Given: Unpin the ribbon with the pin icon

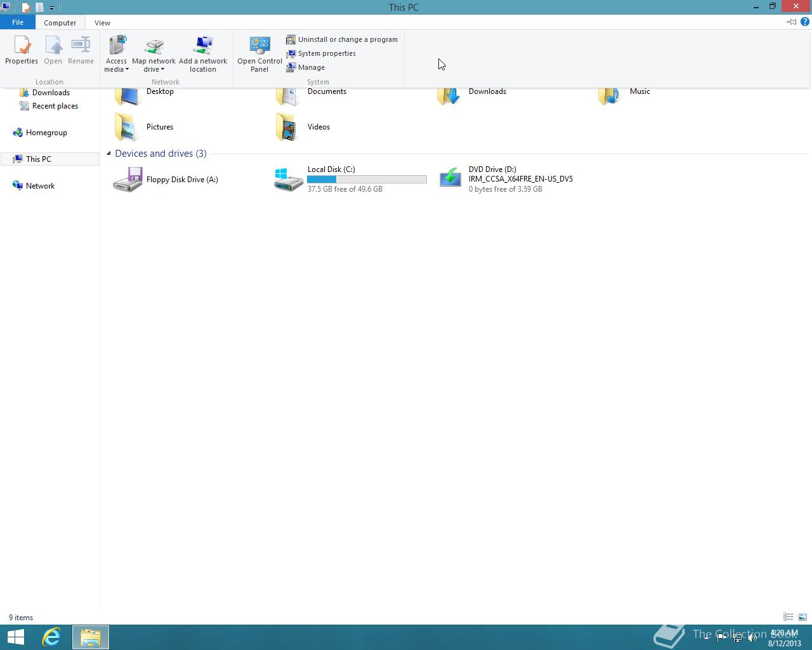Looking at the screenshot, I should 791,22.
